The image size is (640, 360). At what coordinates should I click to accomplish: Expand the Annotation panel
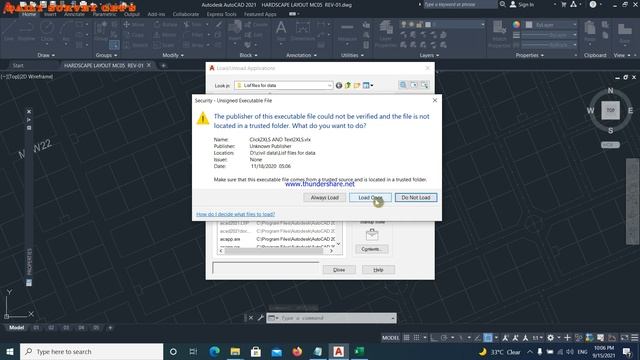(301, 55)
